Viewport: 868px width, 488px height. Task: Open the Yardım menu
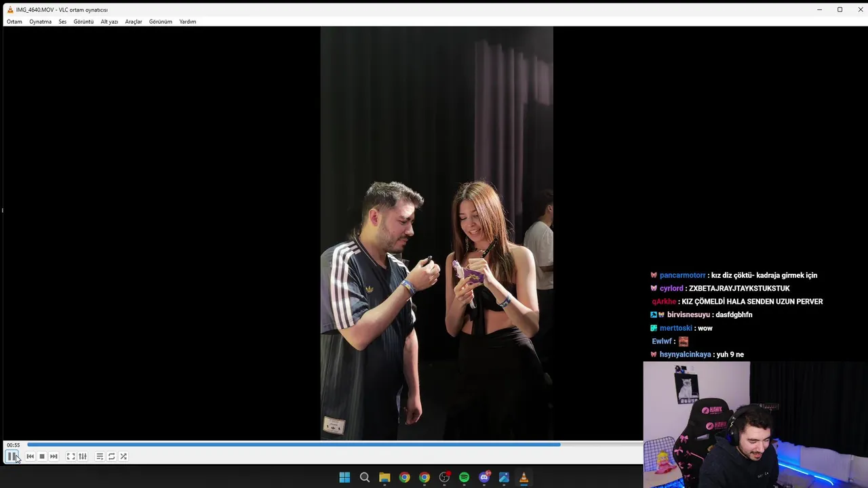[188, 22]
